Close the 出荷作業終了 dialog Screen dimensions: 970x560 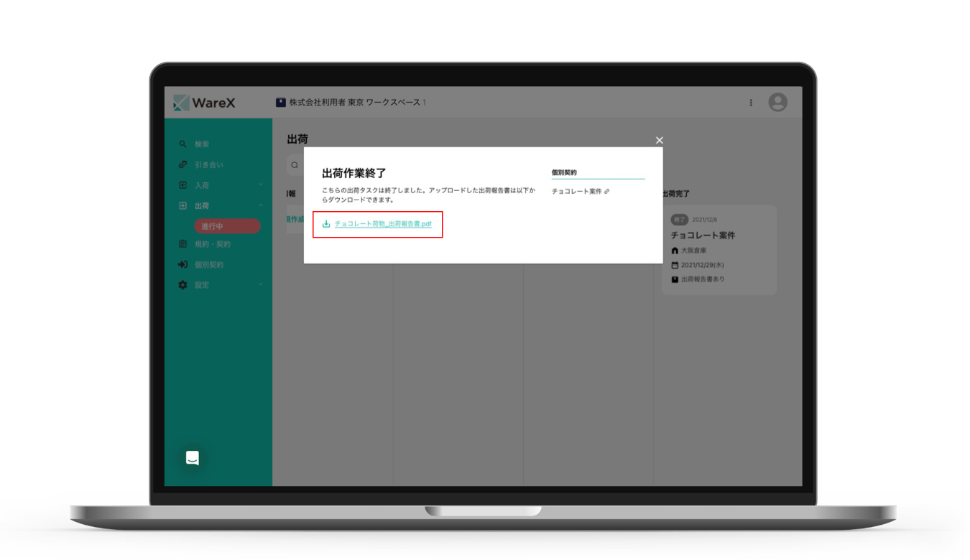point(659,141)
